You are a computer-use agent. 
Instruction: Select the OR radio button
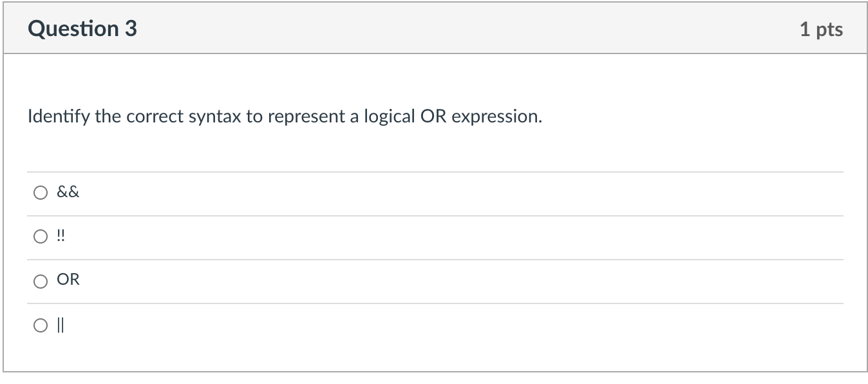click(40, 280)
